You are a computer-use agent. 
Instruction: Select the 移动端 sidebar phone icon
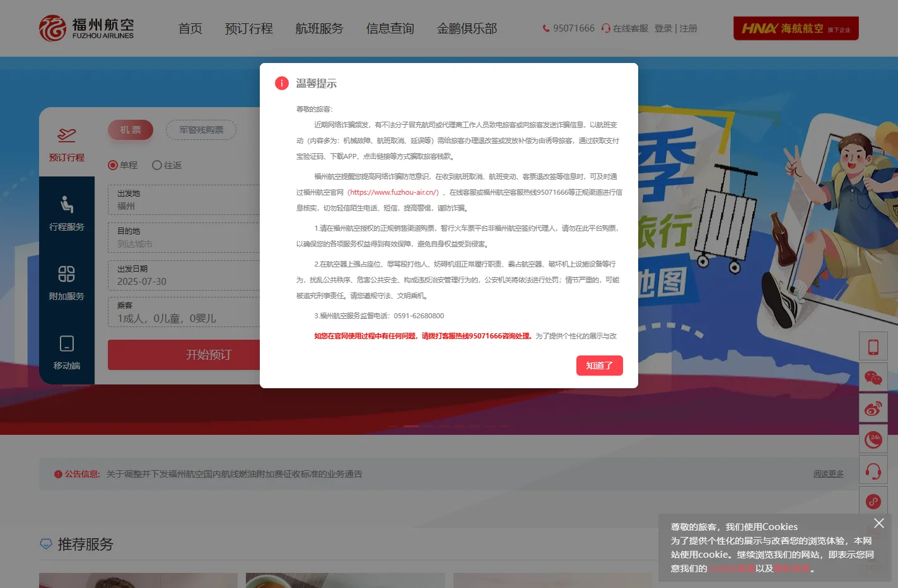(x=67, y=343)
